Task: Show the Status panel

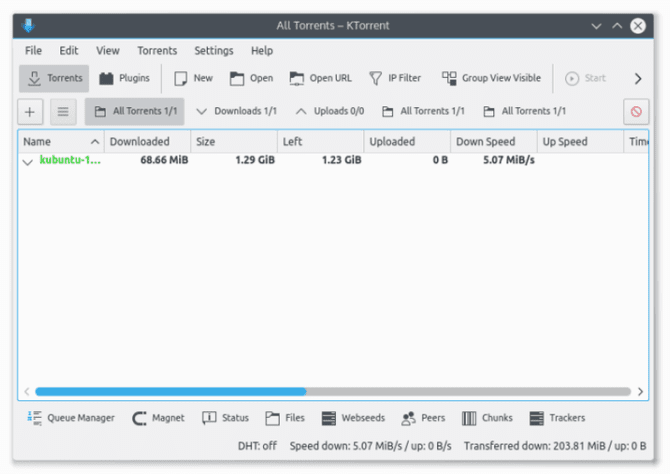Action: (x=225, y=418)
